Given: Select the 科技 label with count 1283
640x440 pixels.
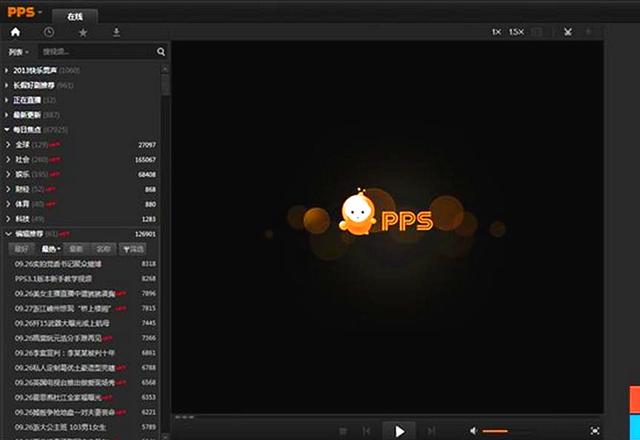Looking at the screenshot, I should [x=22, y=219].
